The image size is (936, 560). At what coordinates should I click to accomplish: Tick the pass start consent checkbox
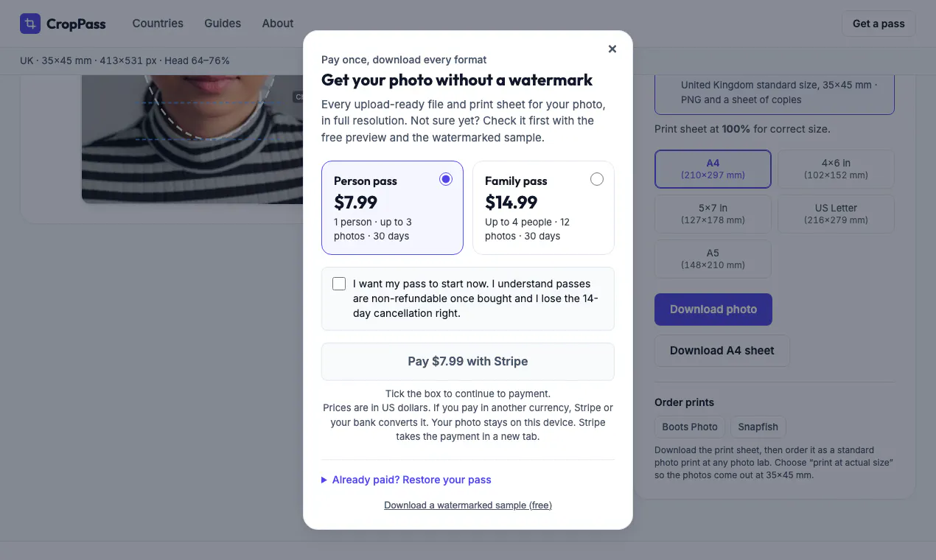(x=339, y=284)
